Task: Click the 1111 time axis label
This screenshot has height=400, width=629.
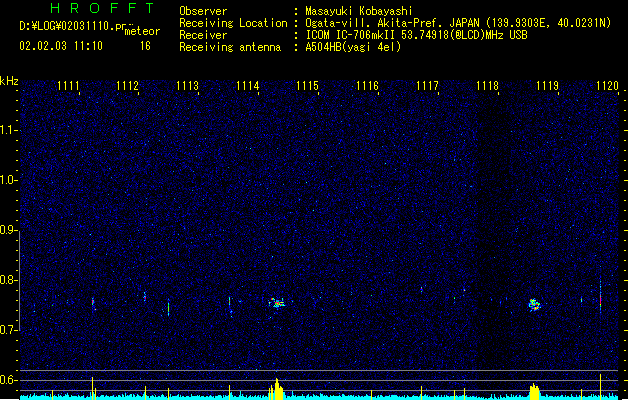Action: [68, 86]
